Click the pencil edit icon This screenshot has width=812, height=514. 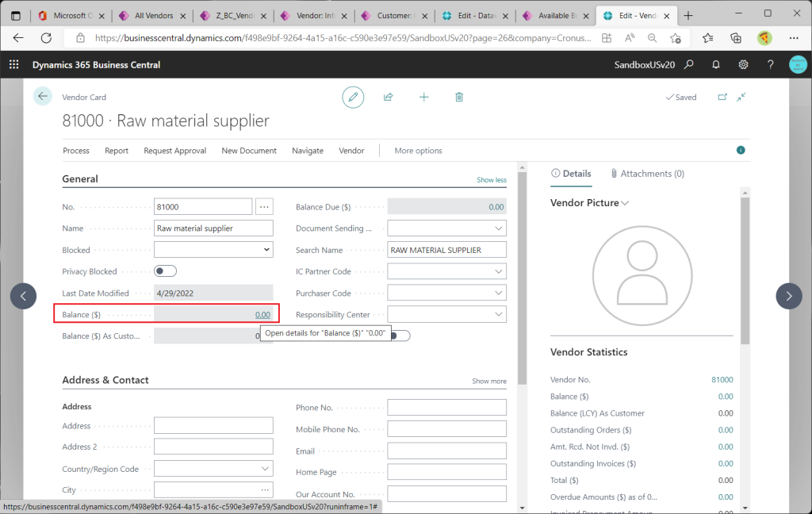point(353,97)
